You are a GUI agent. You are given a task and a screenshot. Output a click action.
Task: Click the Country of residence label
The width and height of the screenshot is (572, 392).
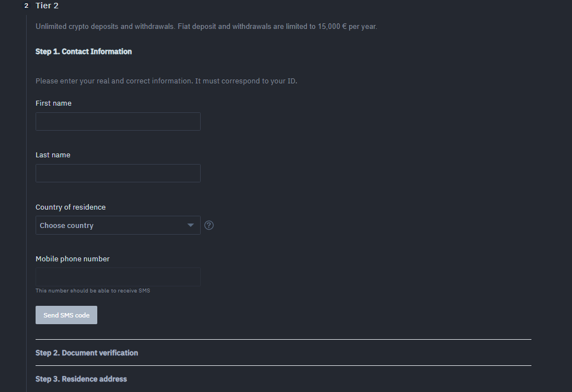[x=71, y=207]
